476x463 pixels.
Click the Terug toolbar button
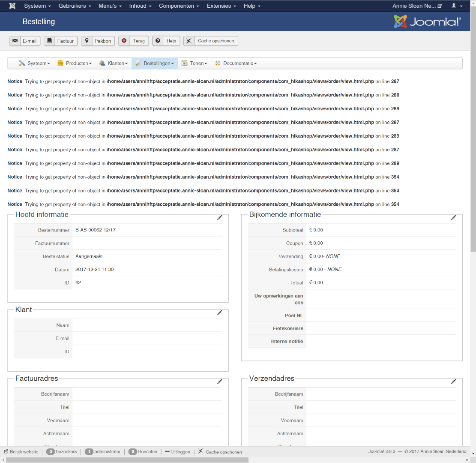(x=134, y=41)
